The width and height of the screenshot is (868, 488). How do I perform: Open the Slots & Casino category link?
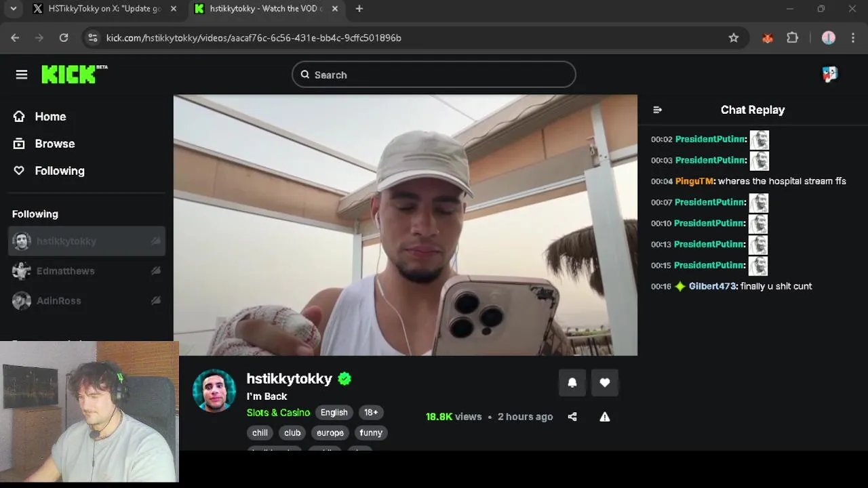coord(278,413)
